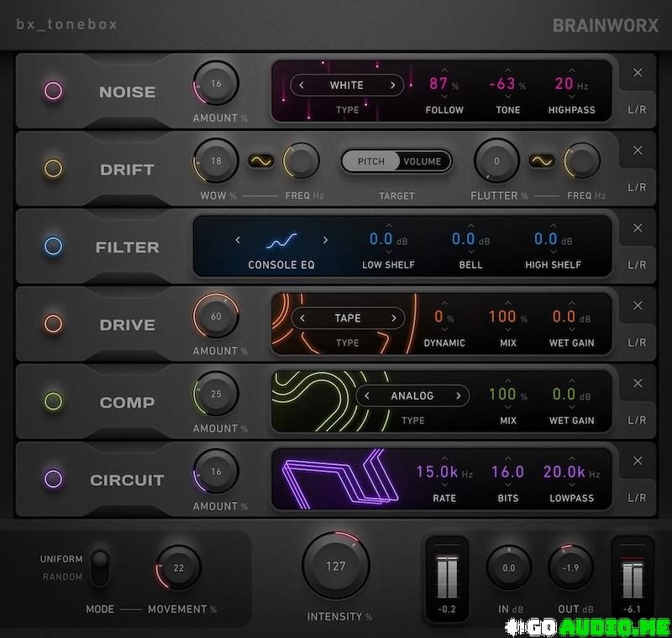This screenshot has height=638, width=672.
Task: Click the L/R button on Circuit module
Action: pyautogui.click(x=638, y=497)
